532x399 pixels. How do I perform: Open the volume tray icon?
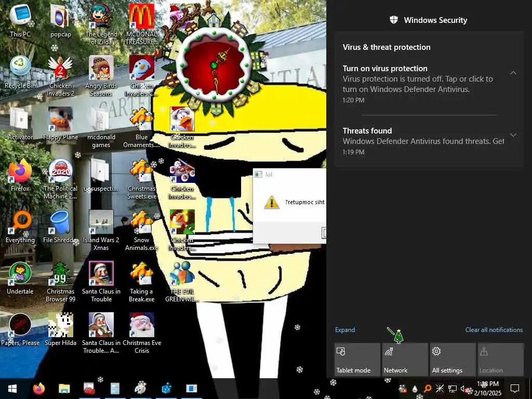(x=463, y=389)
